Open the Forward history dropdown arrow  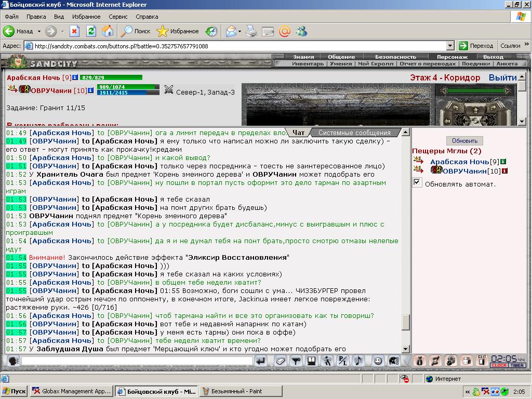pyautogui.click(x=62, y=31)
